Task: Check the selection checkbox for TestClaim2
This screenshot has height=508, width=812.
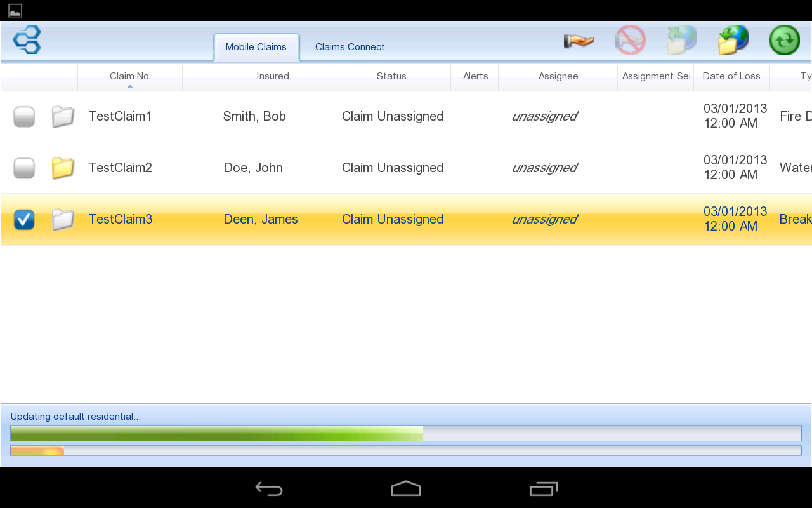Action: [x=23, y=167]
